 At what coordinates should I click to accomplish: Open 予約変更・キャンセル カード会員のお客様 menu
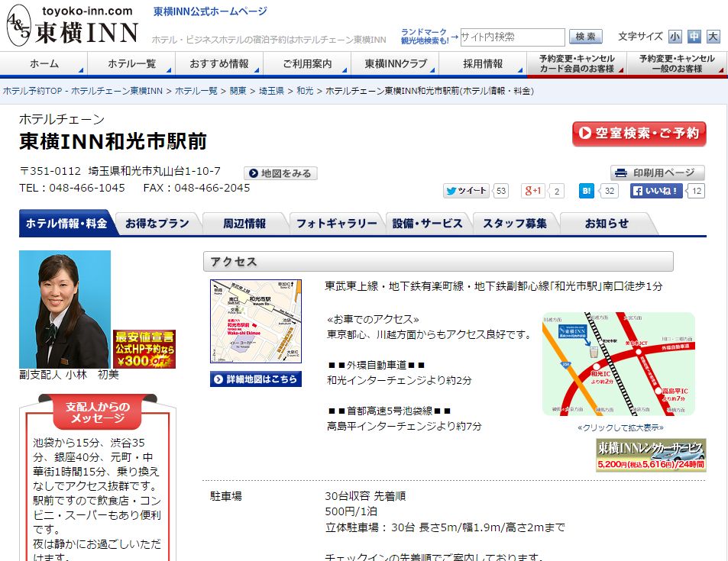[577, 64]
